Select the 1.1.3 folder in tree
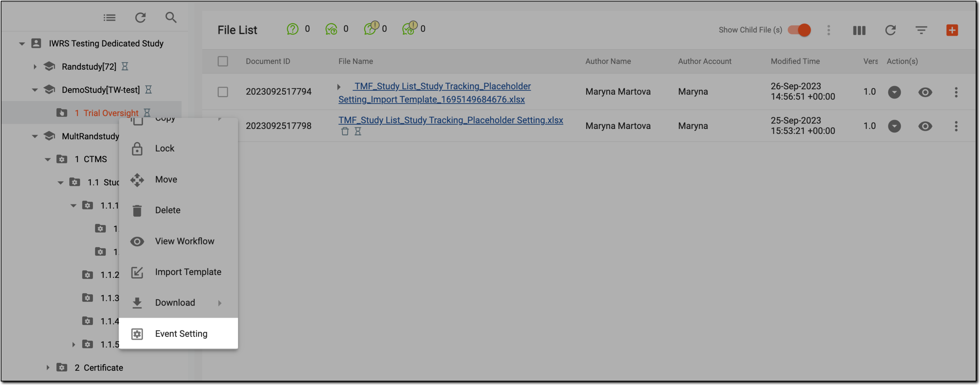Screen dimensions: 980x385 (109, 298)
